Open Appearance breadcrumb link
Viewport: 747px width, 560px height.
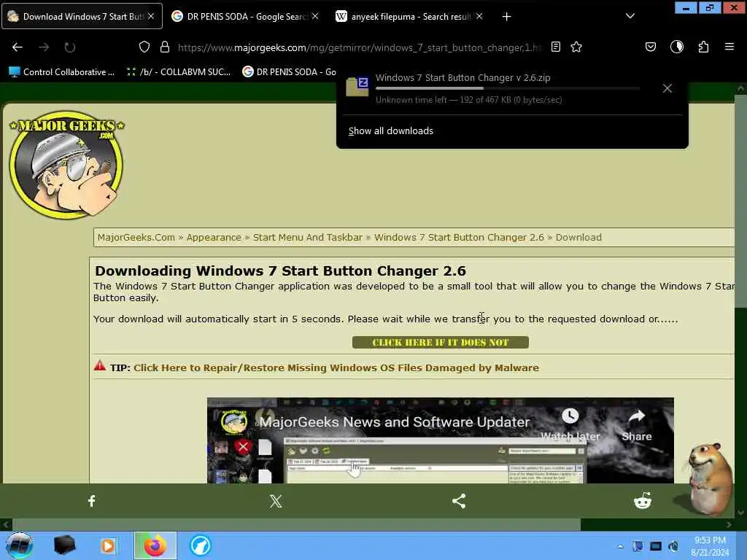pyautogui.click(x=214, y=237)
